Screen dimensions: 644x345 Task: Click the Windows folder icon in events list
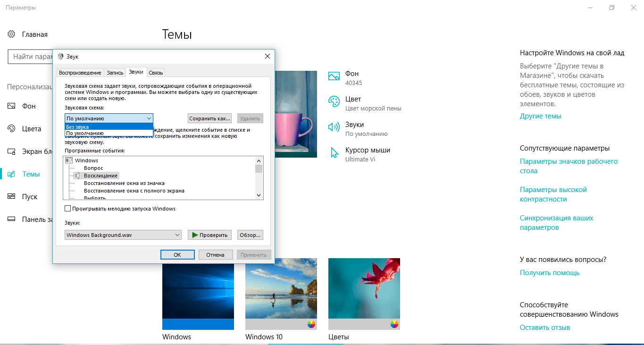tap(69, 160)
